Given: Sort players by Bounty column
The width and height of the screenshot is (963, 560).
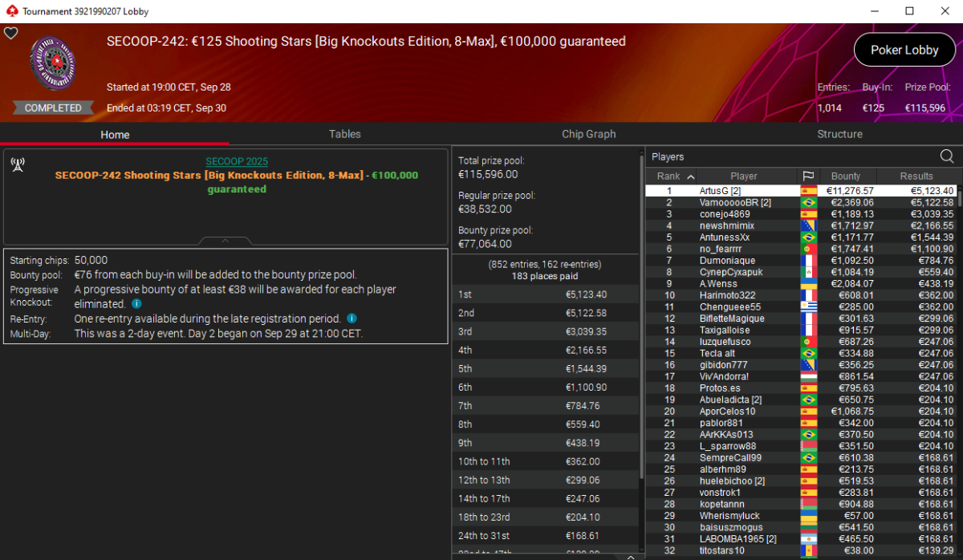Looking at the screenshot, I should (845, 176).
